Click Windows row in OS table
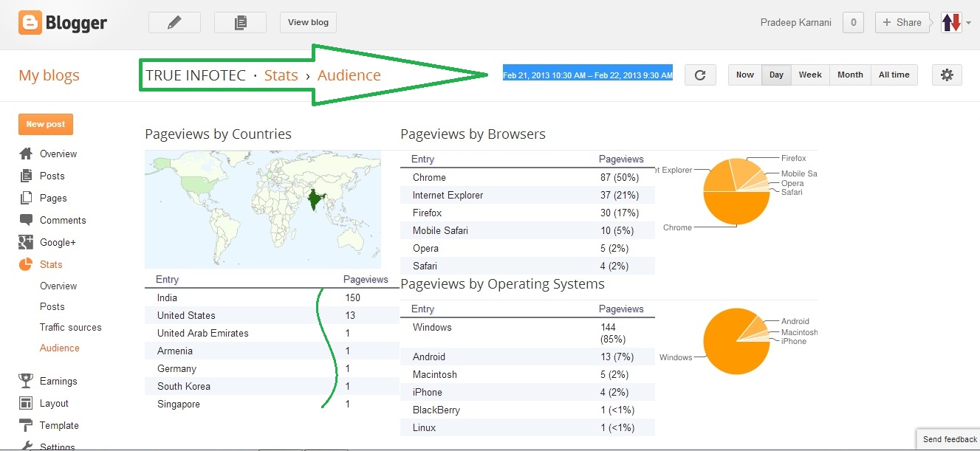The height and width of the screenshot is (451, 980). tap(527, 333)
